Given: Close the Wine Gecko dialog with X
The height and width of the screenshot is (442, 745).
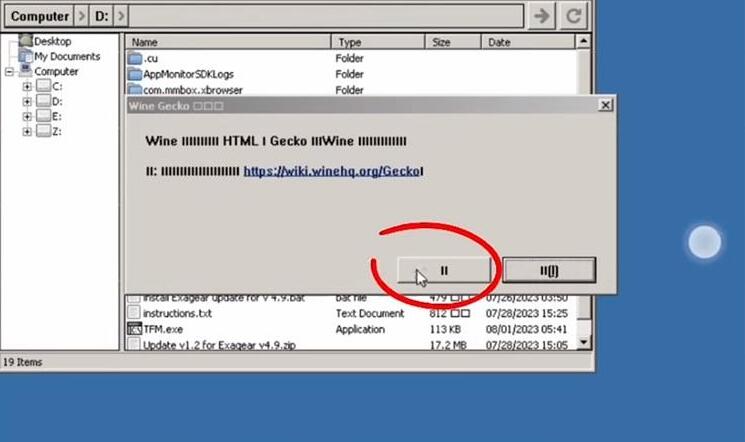Looking at the screenshot, I should pyautogui.click(x=604, y=105).
